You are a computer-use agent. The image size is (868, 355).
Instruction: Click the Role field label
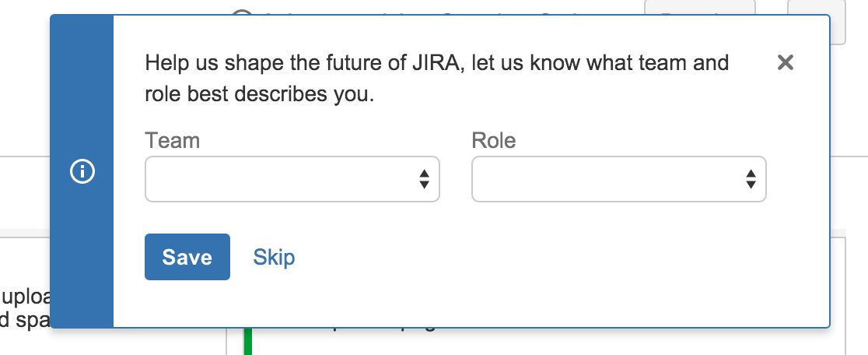point(493,141)
